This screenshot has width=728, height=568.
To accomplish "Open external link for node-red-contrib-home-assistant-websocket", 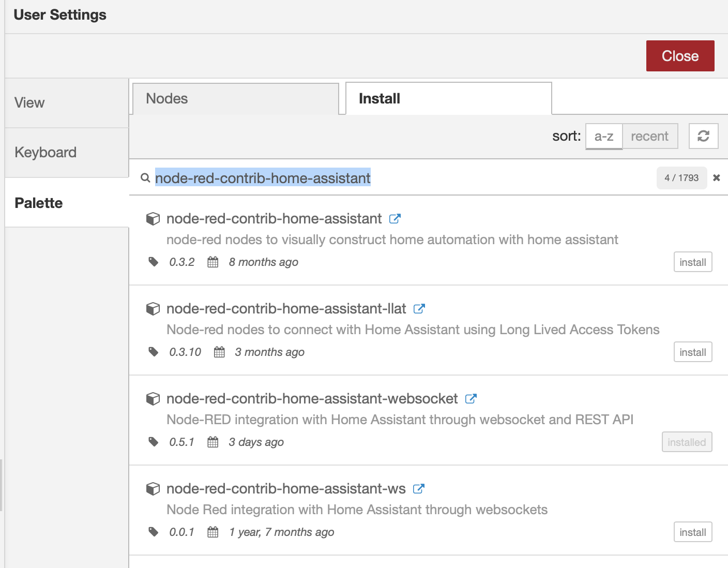I will click(471, 399).
